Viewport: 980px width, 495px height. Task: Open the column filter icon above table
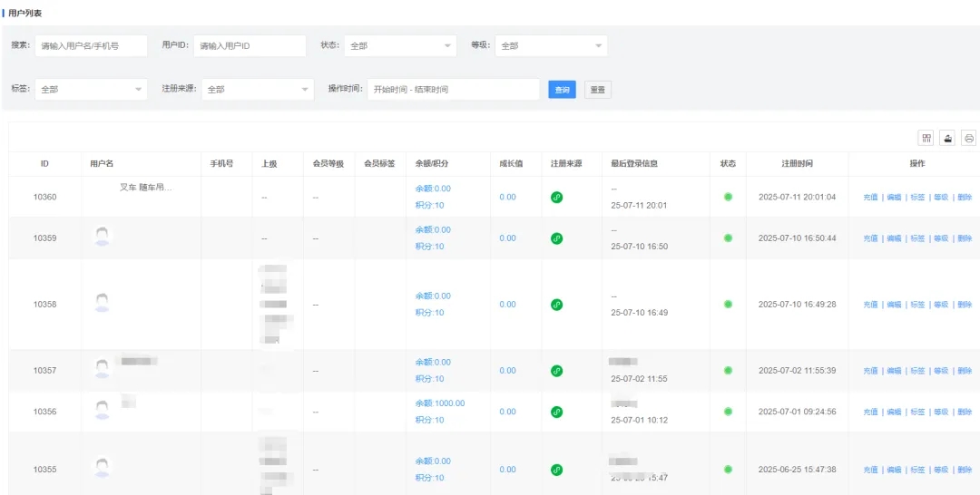[926, 138]
